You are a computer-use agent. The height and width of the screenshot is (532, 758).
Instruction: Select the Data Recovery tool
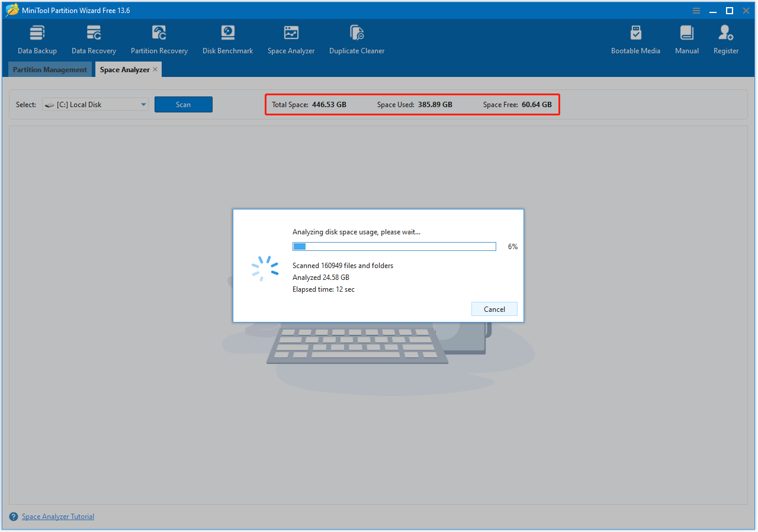point(93,38)
